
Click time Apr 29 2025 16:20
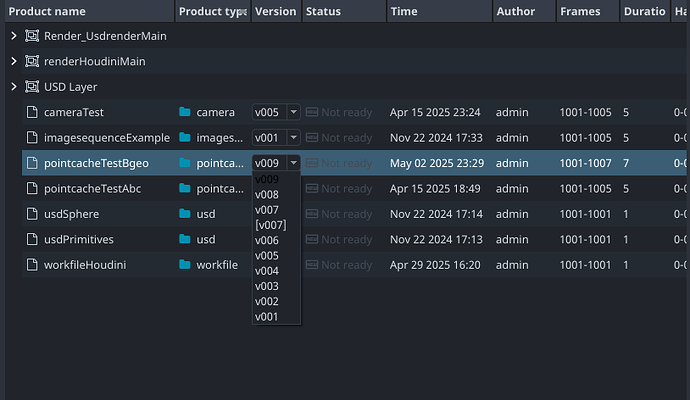point(435,265)
